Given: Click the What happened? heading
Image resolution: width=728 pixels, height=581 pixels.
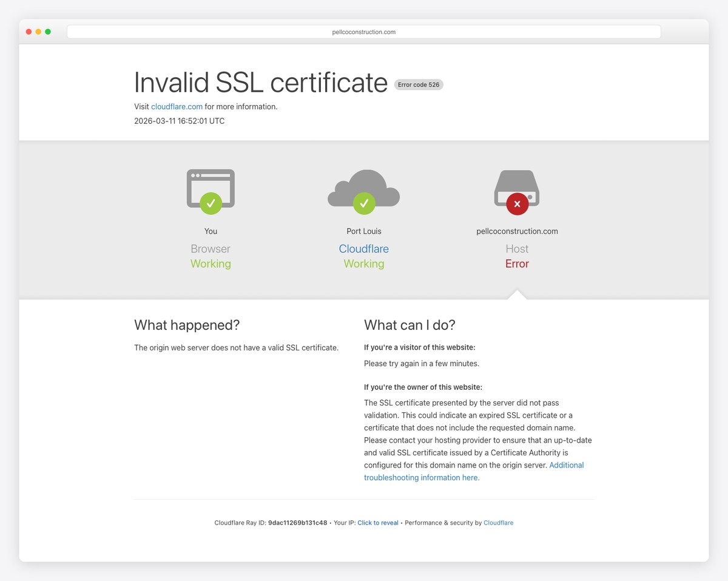Looking at the screenshot, I should pos(187,325).
